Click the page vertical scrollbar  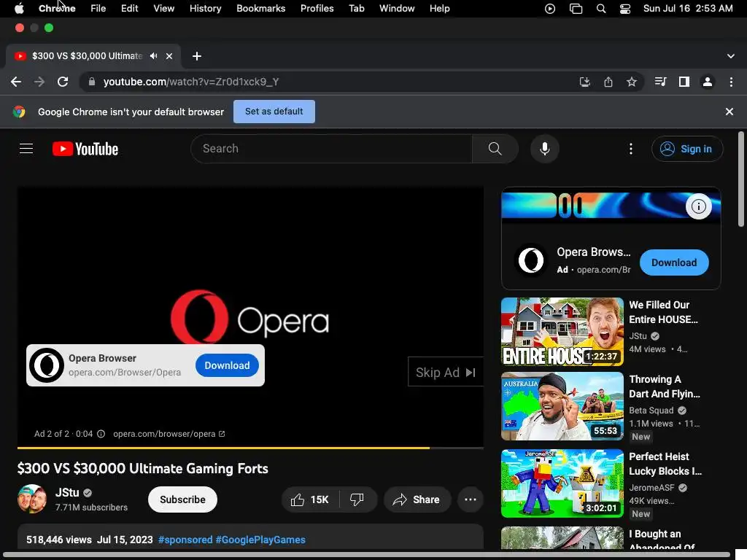[x=740, y=179]
